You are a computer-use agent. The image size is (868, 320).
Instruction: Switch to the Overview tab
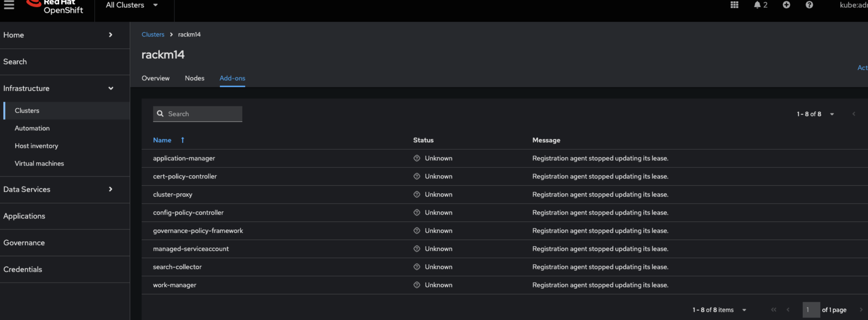(155, 78)
